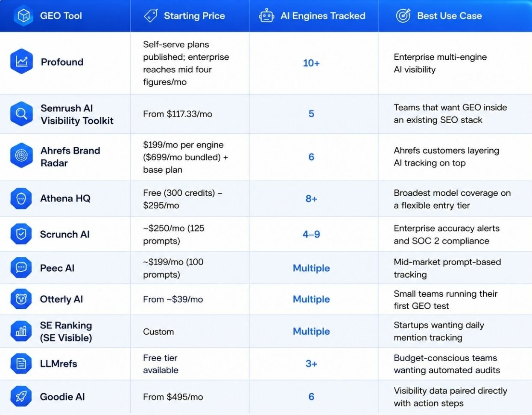The width and height of the screenshot is (532, 415).
Task: Click the $199/mo per engine price cell
Action: pos(185,157)
